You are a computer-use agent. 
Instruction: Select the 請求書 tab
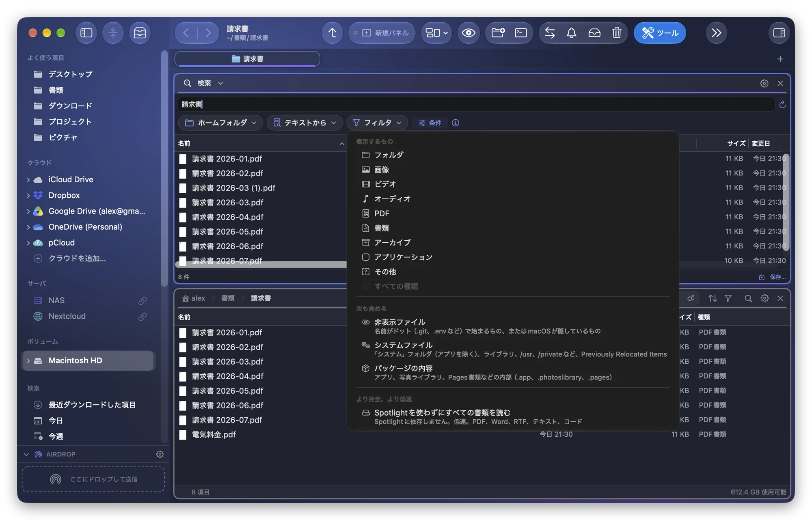[247, 59]
